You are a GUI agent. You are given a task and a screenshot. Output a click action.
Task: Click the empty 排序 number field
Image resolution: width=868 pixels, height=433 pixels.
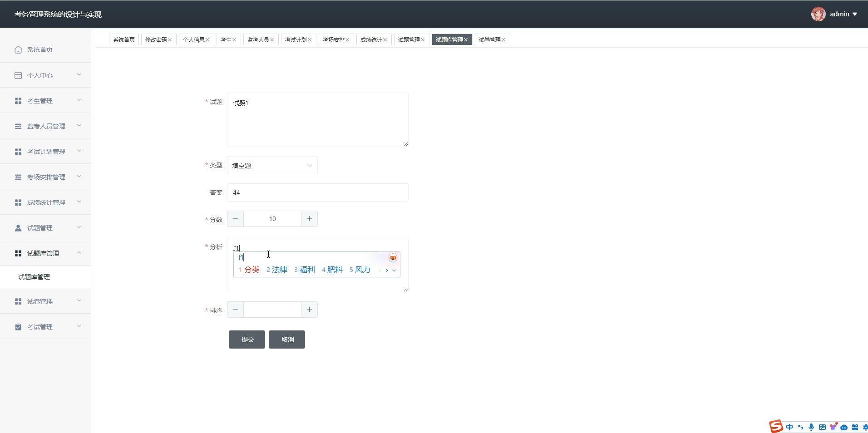click(272, 310)
